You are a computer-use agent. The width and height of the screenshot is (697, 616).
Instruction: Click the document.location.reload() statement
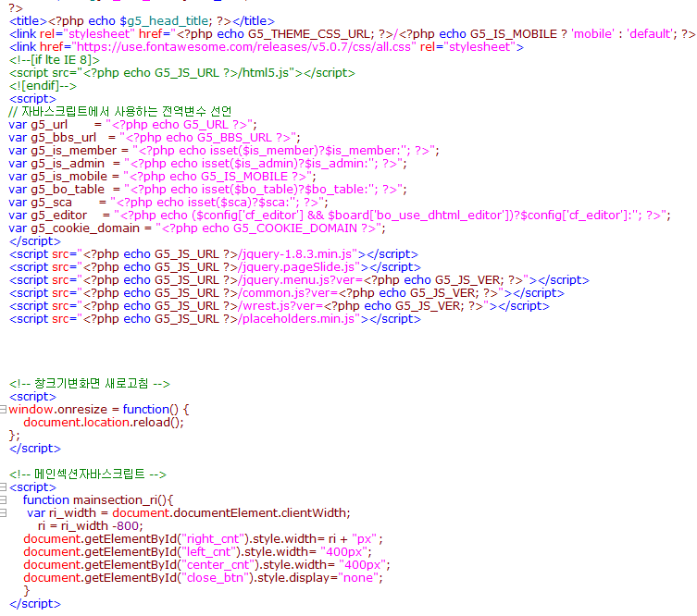(104, 423)
